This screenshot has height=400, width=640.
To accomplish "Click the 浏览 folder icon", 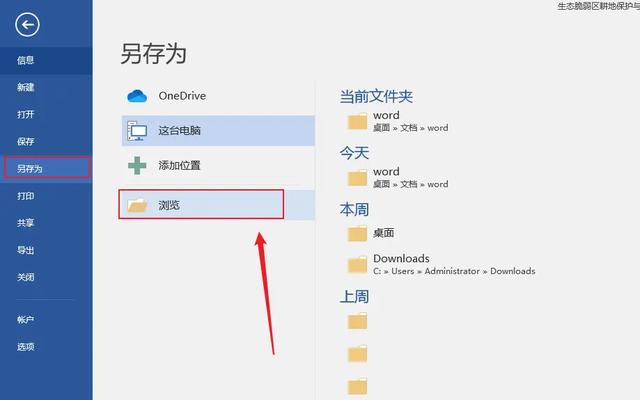I will (137, 205).
